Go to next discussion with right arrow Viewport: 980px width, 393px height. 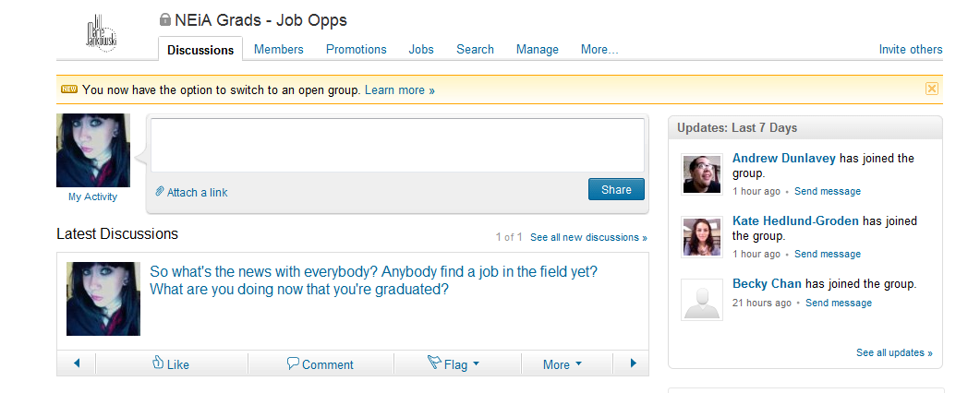[633, 363]
